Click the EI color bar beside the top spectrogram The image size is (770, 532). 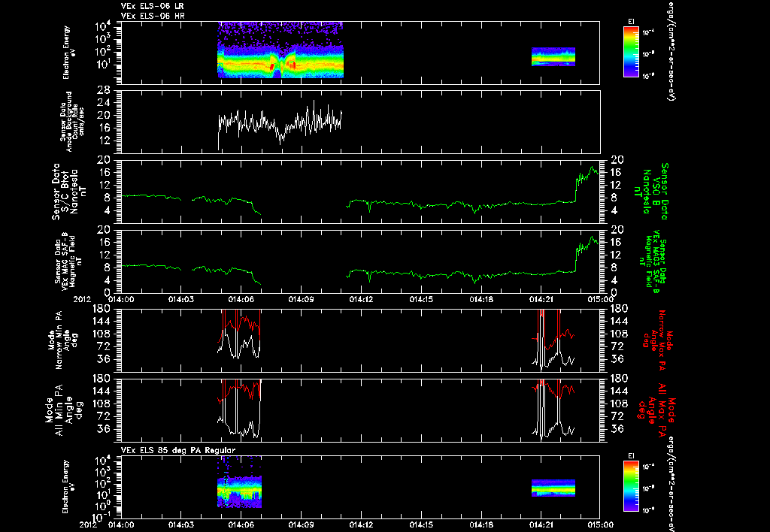point(631,52)
